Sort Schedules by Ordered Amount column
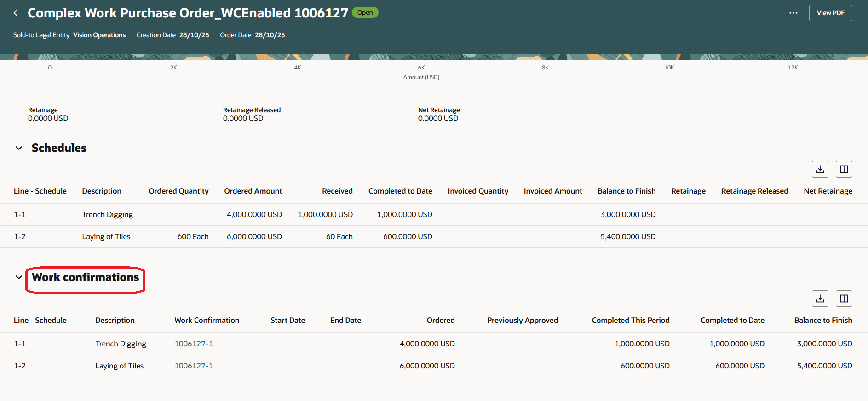This screenshot has height=401, width=868. pos(253,191)
